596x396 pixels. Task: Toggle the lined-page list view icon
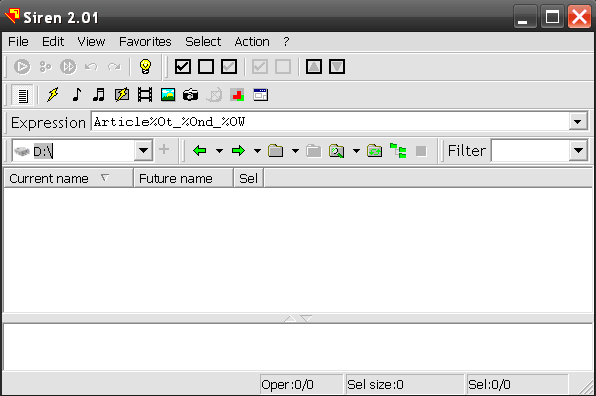click(x=22, y=95)
